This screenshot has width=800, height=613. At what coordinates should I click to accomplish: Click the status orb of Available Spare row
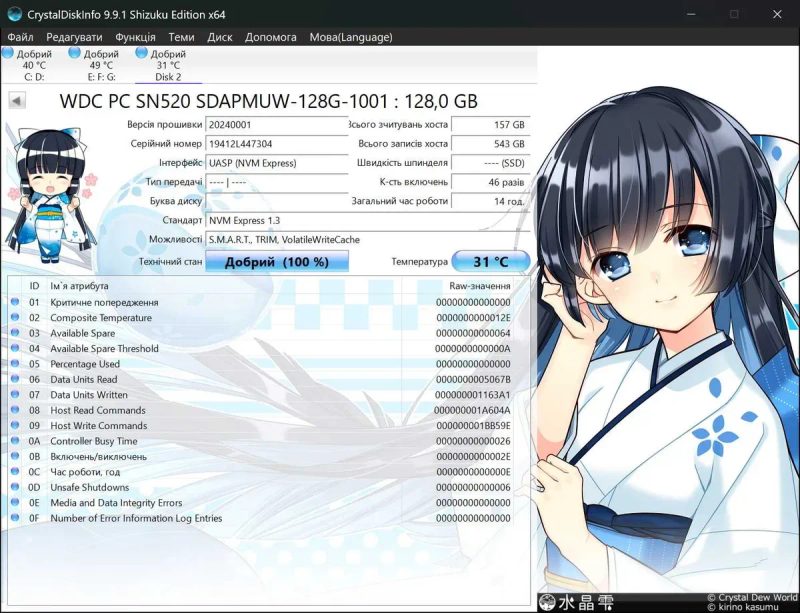[15, 332]
